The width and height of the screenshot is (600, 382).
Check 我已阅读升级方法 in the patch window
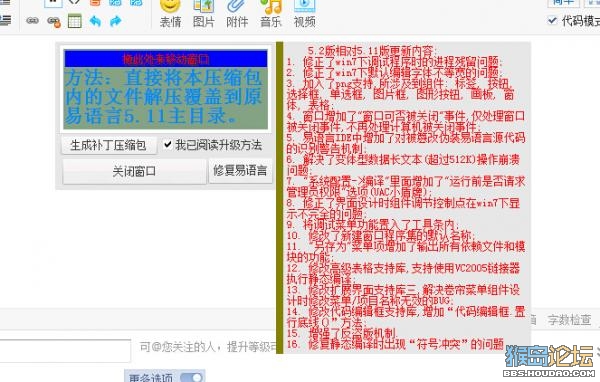pos(168,144)
